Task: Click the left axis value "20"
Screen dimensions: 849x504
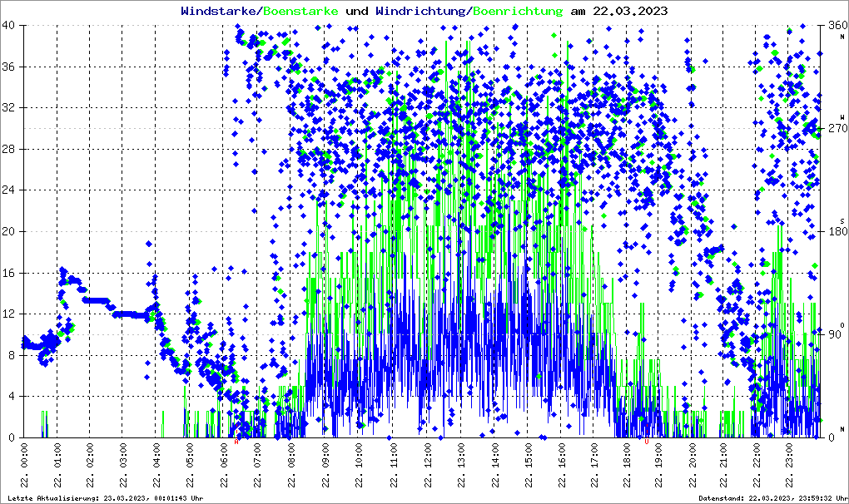Action: [8, 231]
